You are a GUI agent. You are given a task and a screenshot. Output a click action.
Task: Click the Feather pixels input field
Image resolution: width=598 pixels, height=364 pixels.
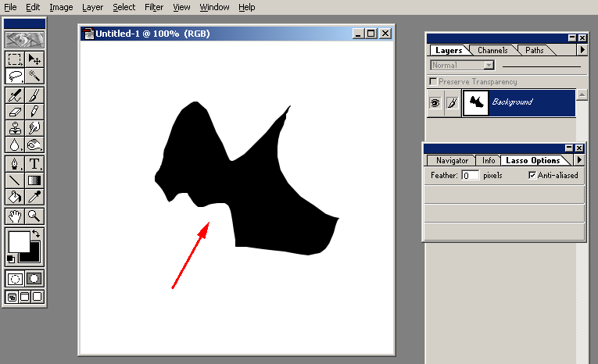pyautogui.click(x=470, y=175)
